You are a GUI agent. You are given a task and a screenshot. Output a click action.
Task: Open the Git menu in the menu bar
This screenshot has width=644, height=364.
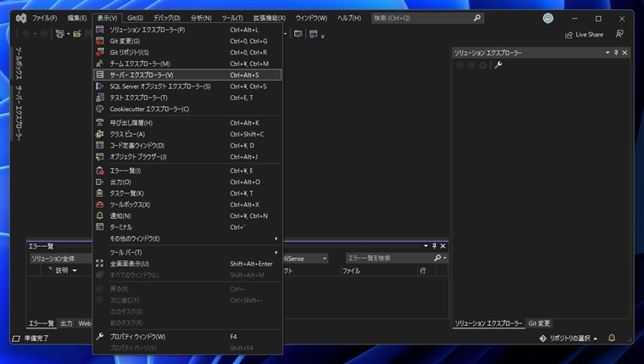coord(135,18)
